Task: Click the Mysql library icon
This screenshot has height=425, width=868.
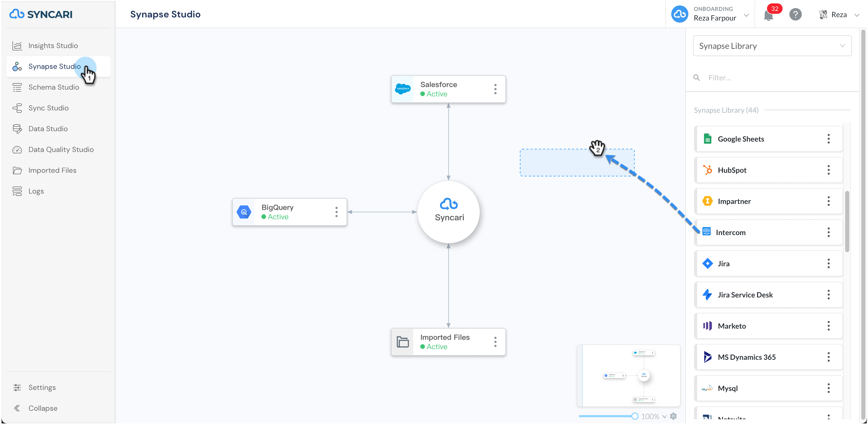Action: [707, 388]
